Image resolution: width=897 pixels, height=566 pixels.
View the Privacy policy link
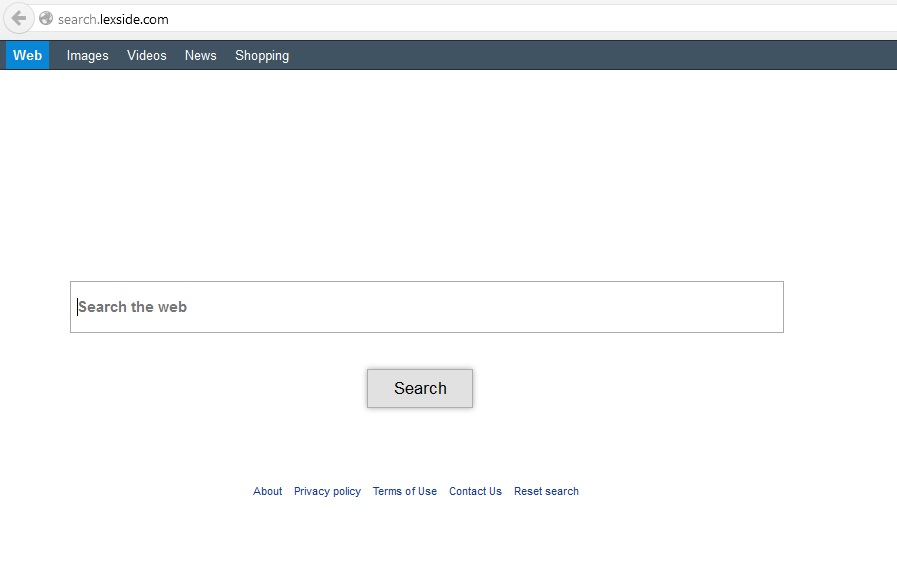pyautogui.click(x=327, y=491)
